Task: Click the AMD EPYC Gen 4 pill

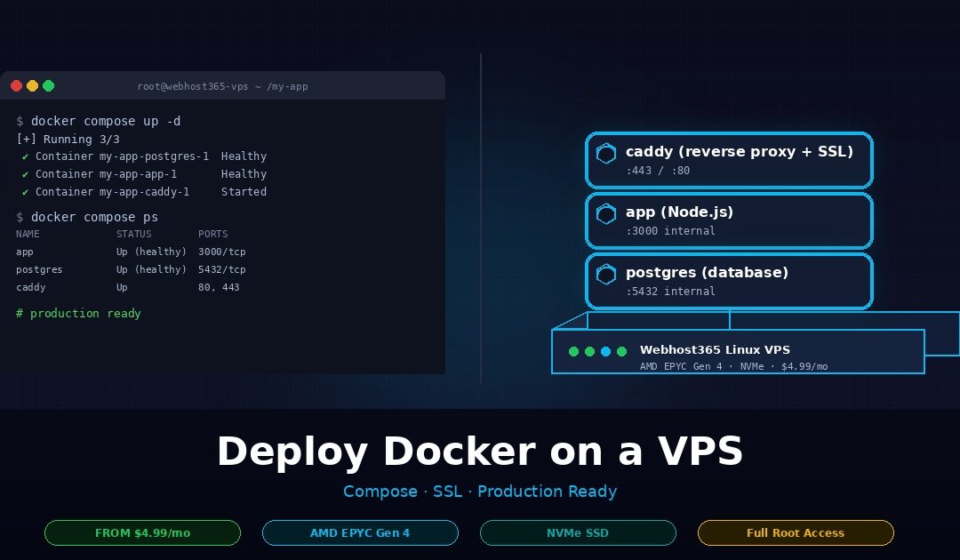Action: pyautogui.click(x=360, y=532)
